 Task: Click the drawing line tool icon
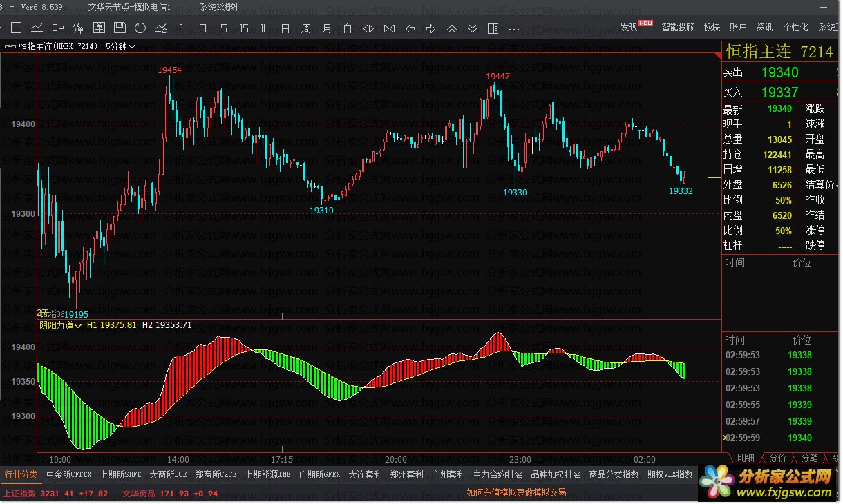(x=161, y=28)
